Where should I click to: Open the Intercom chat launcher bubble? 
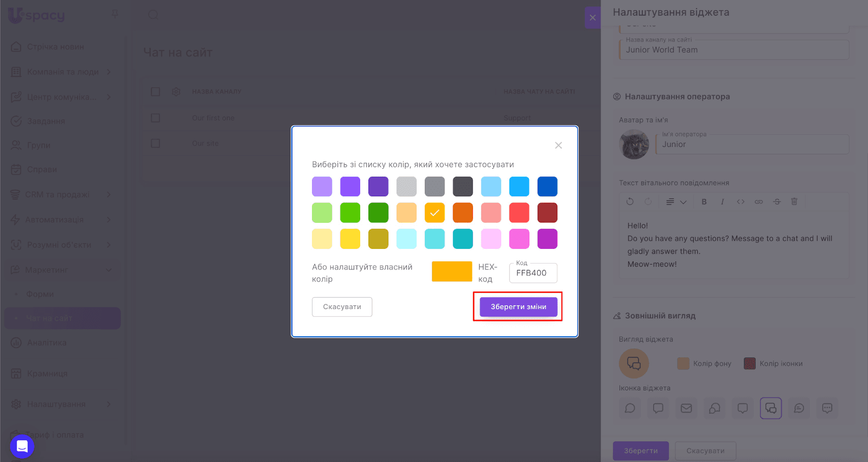(22, 446)
